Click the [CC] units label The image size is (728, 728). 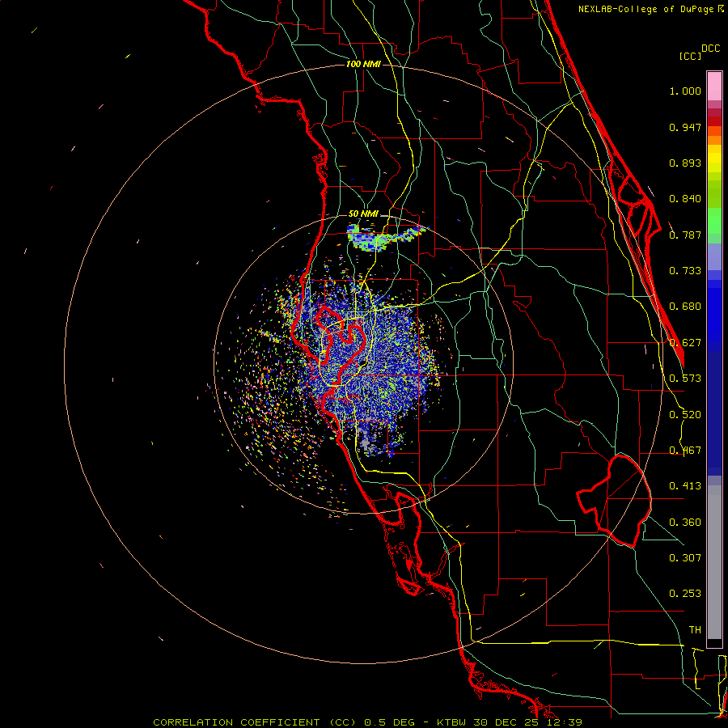690,56
